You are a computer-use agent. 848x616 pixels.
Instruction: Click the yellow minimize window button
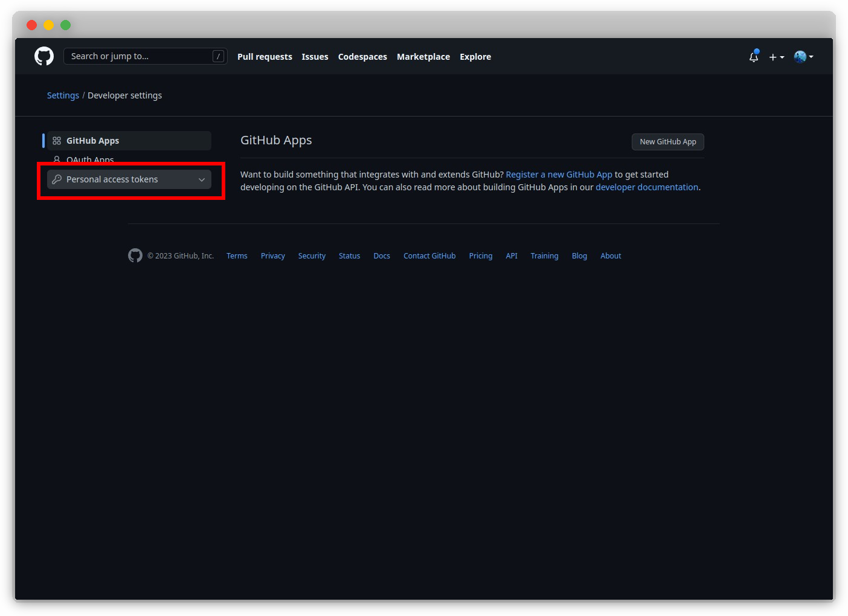(49, 25)
